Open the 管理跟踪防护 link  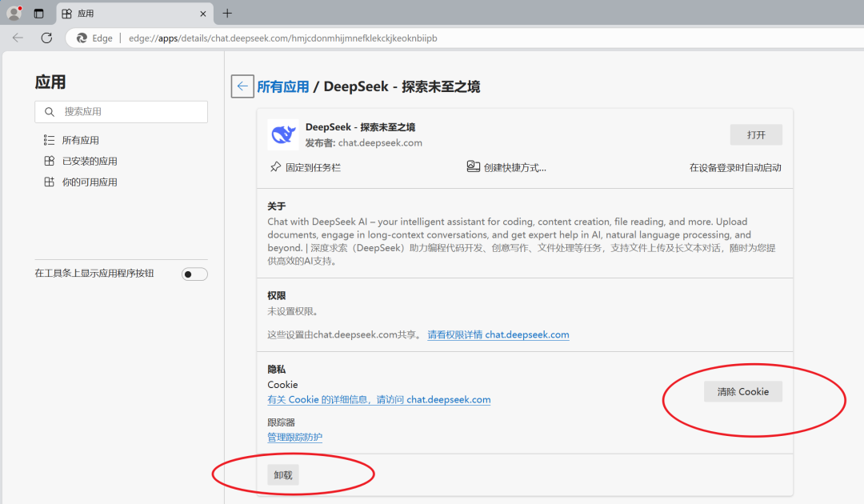pos(294,437)
